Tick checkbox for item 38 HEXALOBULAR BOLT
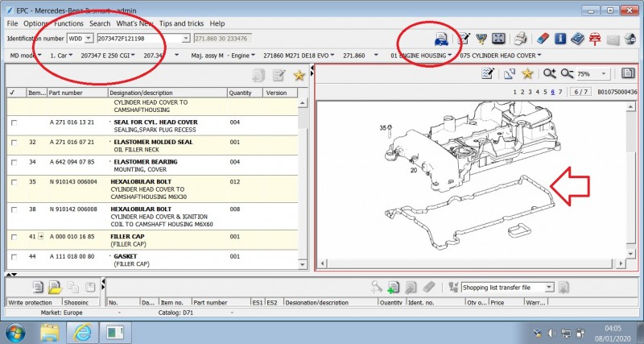 tap(14, 209)
